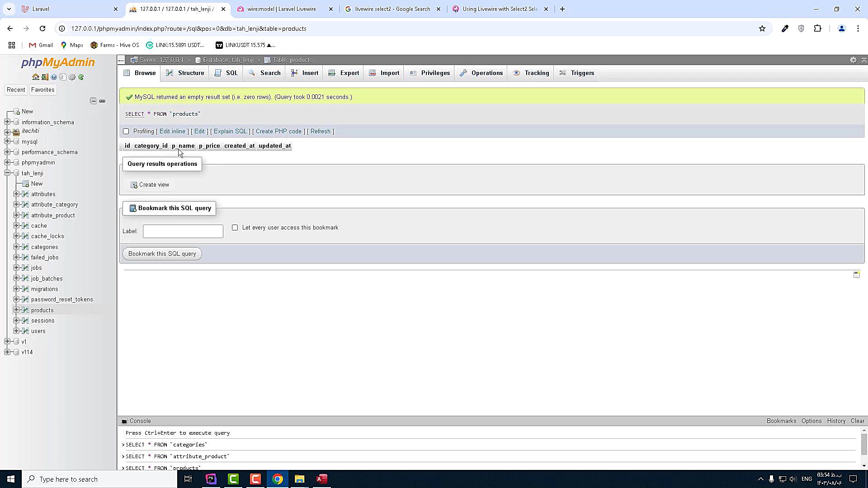The width and height of the screenshot is (868, 488).
Task: Enable the Profiling checkbox
Action: click(x=126, y=131)
